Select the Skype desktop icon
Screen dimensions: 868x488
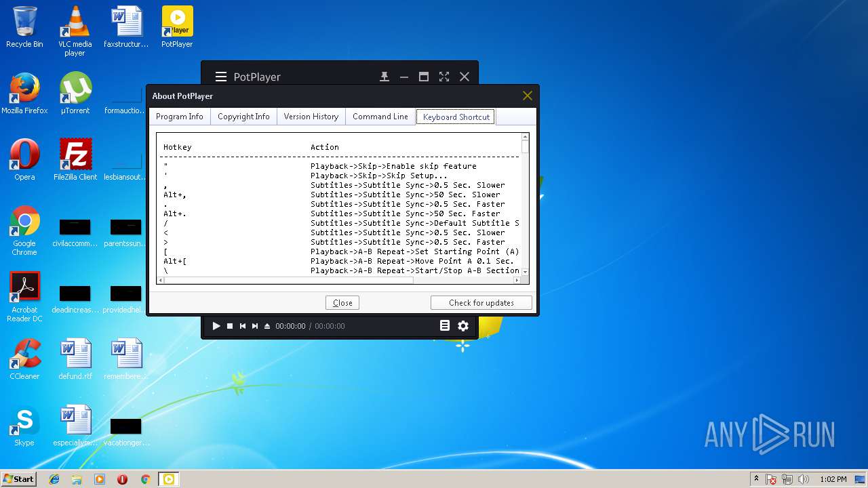(24, 426)
